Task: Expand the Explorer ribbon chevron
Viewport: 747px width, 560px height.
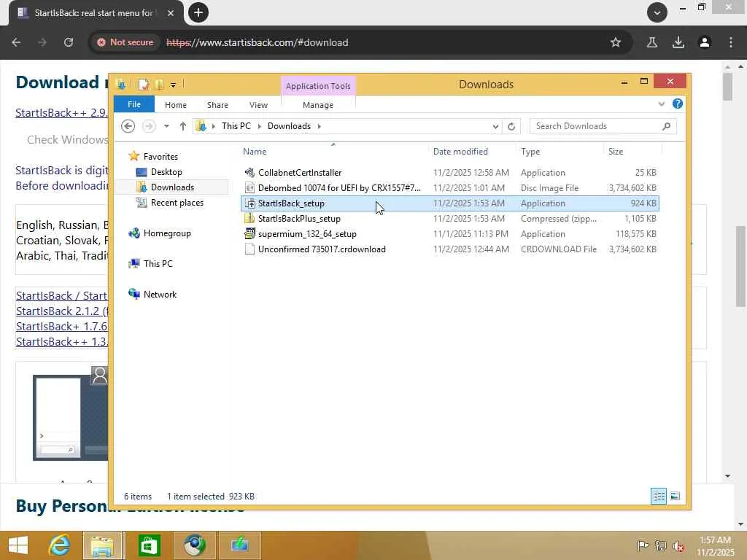Action: click(661, 104)
